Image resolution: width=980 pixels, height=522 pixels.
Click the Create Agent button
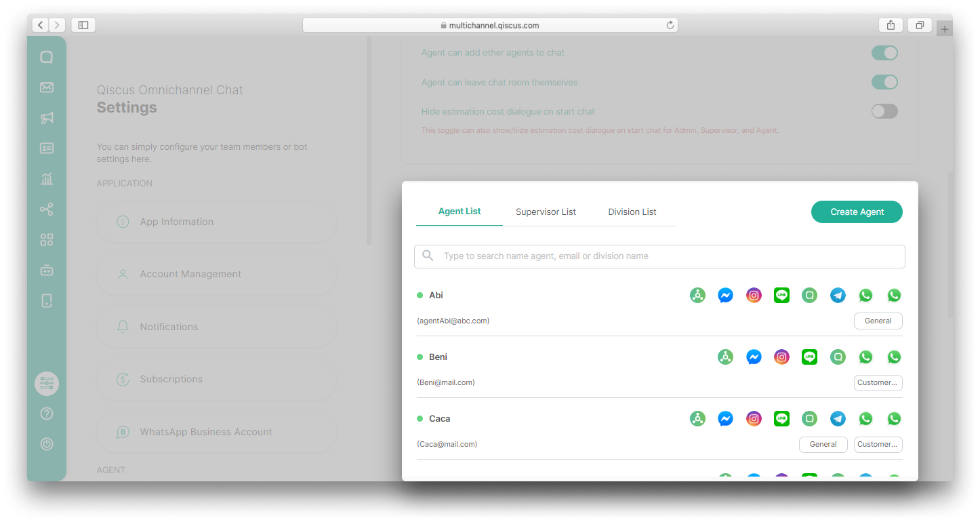coord(857,212)
